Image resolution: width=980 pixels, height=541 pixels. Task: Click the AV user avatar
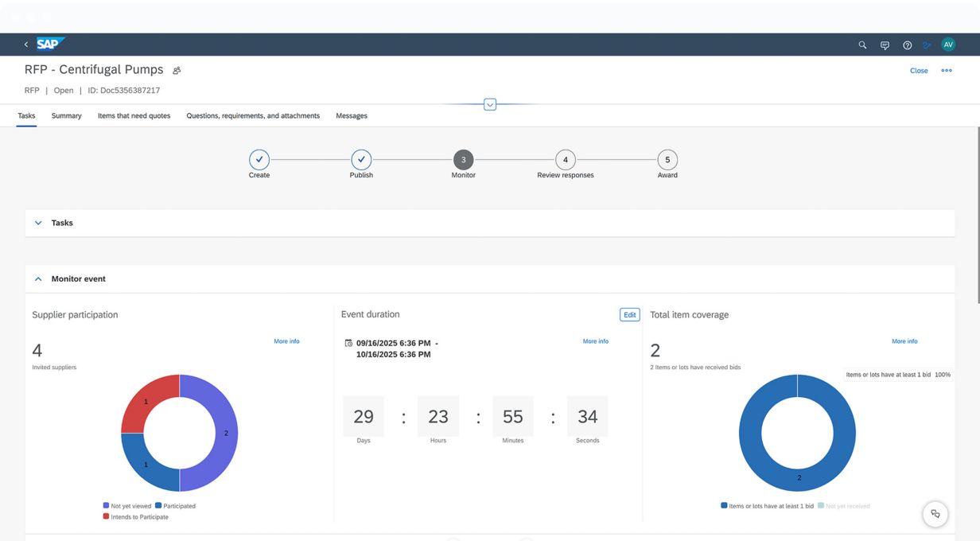point(948,45)
